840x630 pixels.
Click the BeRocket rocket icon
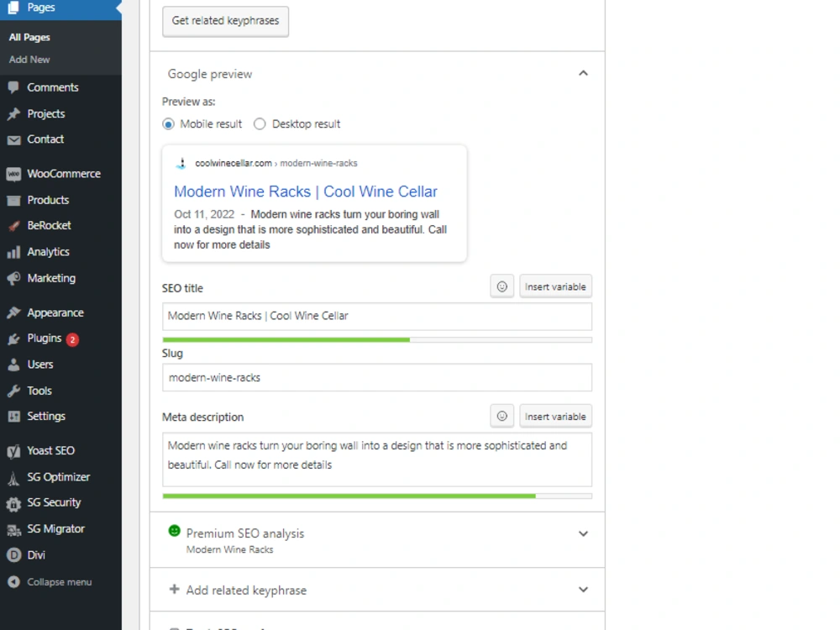point(13,226)
